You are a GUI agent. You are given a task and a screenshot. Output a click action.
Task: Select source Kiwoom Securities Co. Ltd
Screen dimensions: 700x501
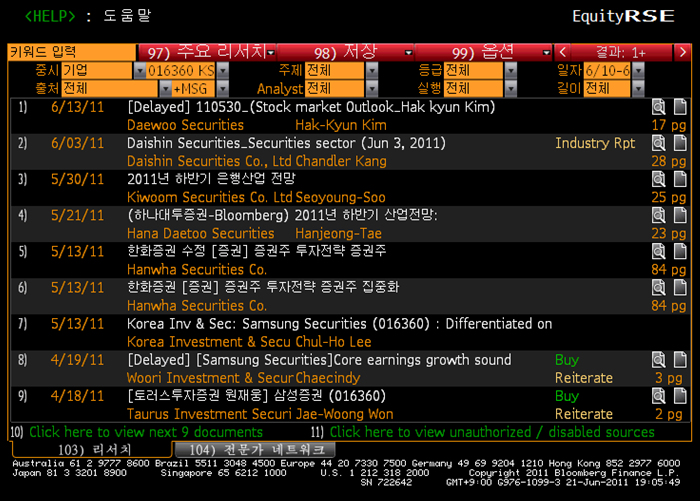[x=210, y=197]
